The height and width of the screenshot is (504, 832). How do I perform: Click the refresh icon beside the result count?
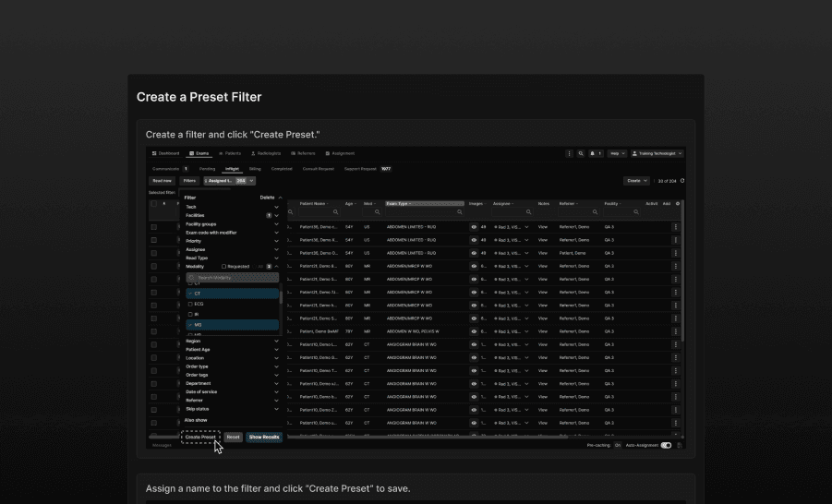pyautogui.click(x=682, y=181)
